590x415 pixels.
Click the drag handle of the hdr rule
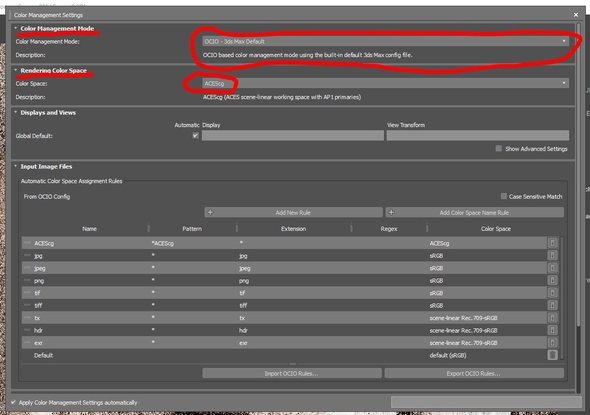point(27,330)
